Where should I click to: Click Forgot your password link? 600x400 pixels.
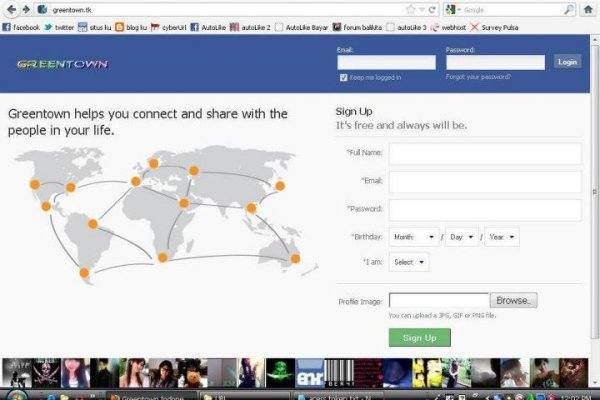coord(478,77)
